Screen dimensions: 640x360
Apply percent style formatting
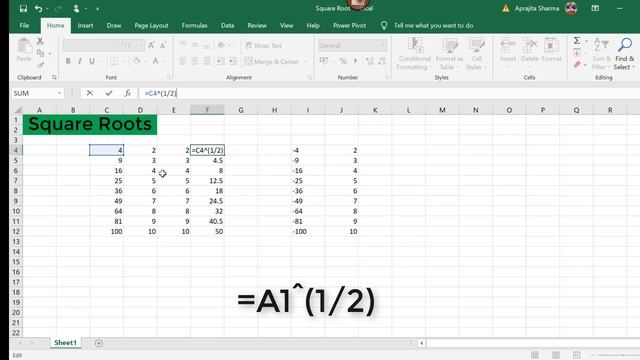343,61
